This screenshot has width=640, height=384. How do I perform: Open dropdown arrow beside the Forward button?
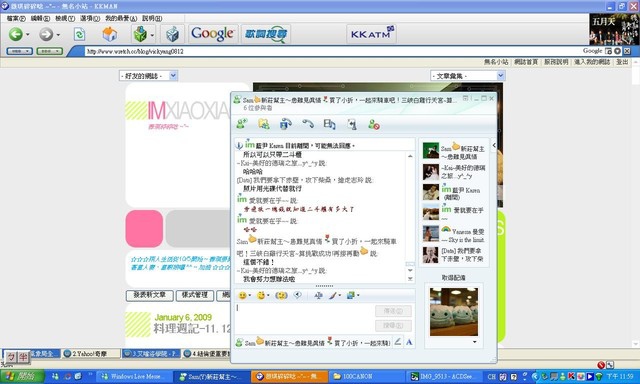click(x=58, y=35)
